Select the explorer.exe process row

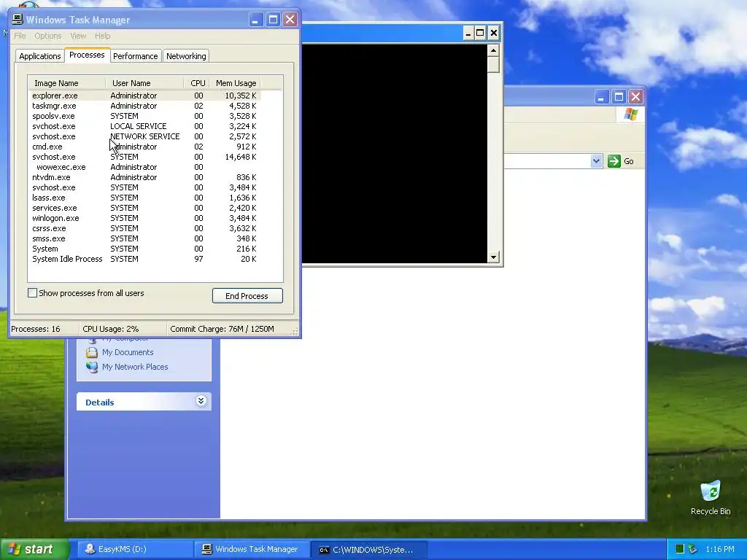coord(144,96)
